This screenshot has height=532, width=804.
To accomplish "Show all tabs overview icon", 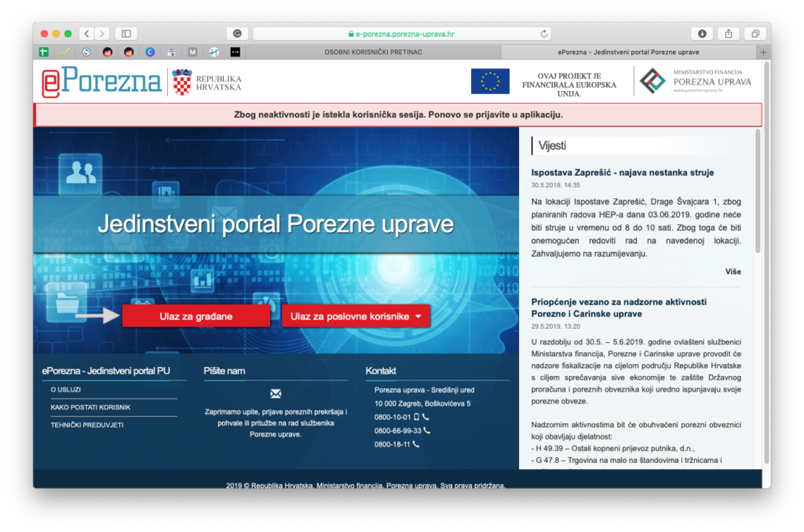I will pos(755,34).
